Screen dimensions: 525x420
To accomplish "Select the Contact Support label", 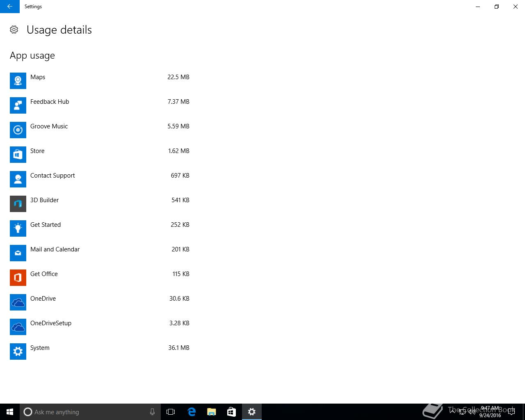I will click(52, 176).
